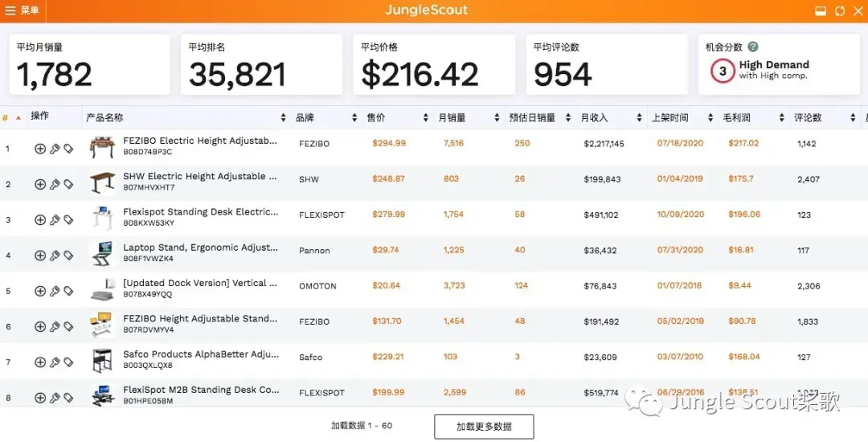868x442 pixels.
Task: Click the minimize-panel icon in the orange header
Action: pyautogui.click(x=821, y=11)
